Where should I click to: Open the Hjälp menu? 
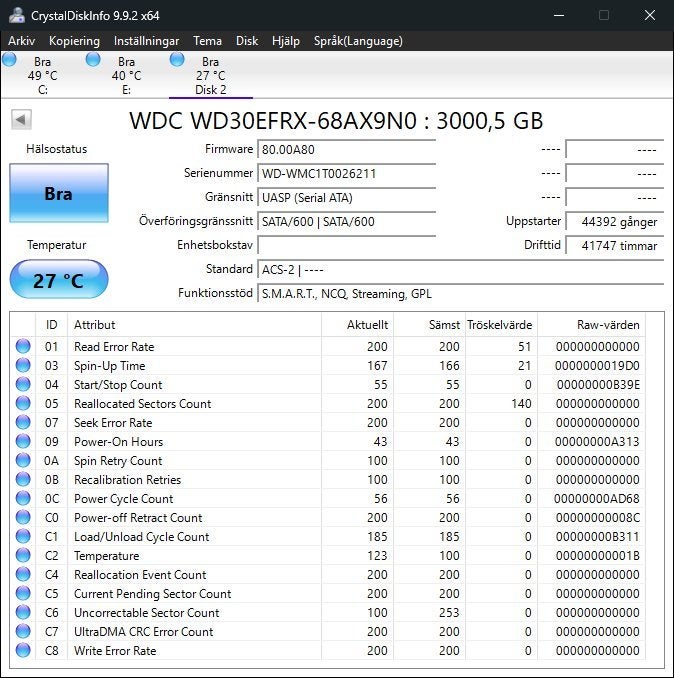tap(285, 41)
